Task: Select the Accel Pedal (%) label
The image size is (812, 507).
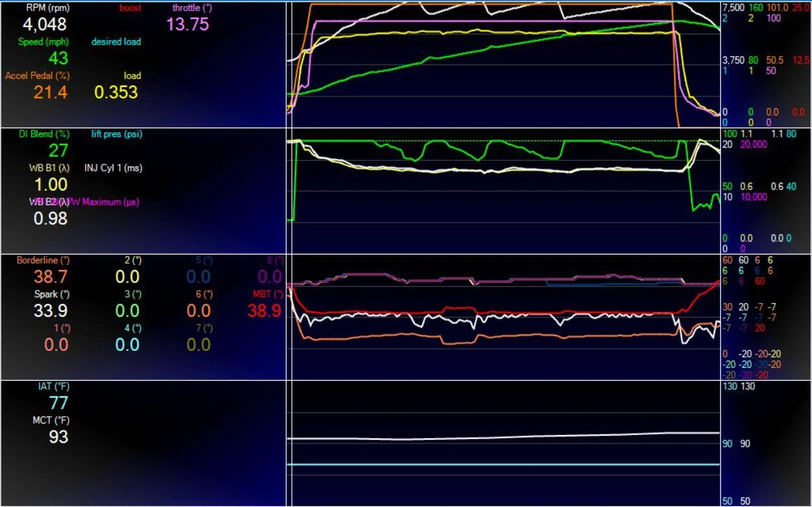Action: coord(38,76)
